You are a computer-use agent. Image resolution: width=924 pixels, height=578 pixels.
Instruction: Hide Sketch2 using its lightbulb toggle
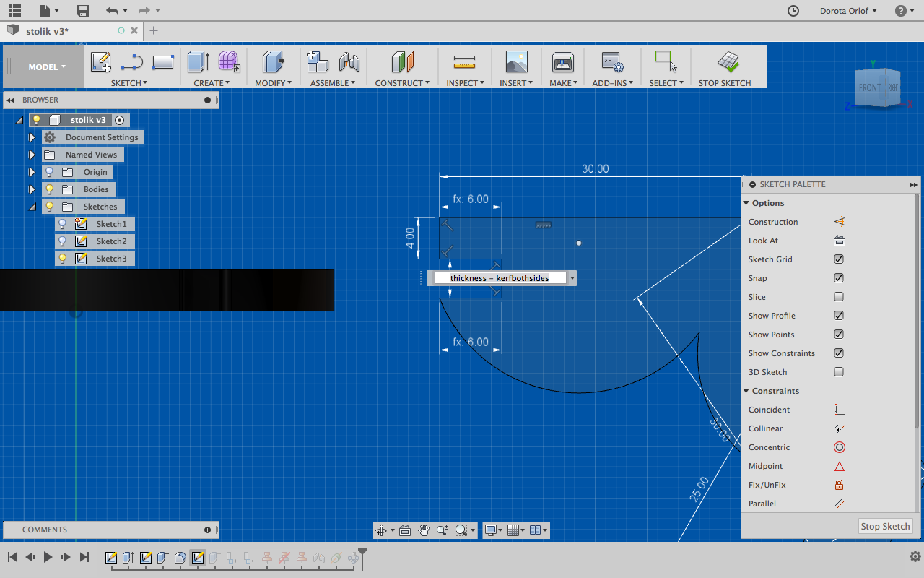(x=62, y=241)
